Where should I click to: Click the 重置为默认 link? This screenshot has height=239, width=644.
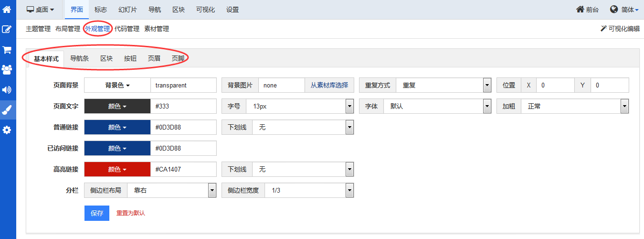(x=131, y=213)
